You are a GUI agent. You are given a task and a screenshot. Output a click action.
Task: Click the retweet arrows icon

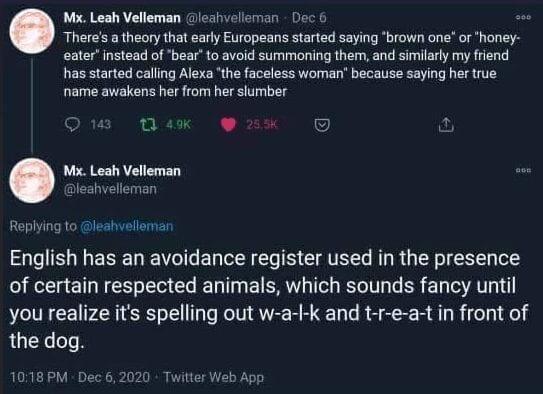coord(149,124)
